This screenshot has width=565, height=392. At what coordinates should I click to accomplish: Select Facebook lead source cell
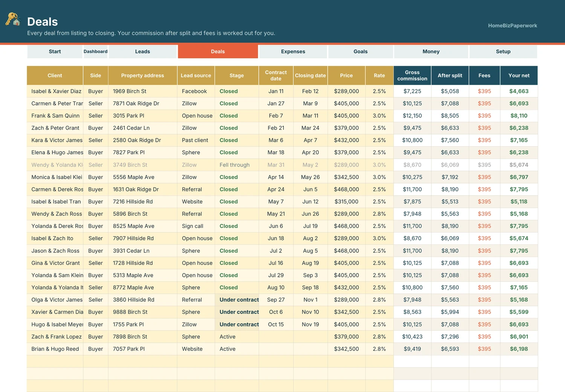click(196, 91)
